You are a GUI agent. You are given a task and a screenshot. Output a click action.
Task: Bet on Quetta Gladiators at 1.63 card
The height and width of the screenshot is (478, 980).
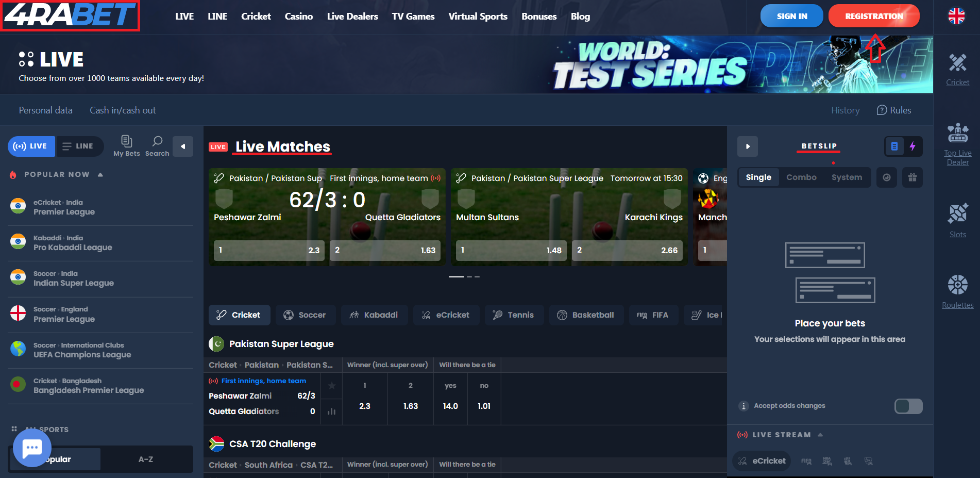pyautogui.click(x=385, y=250)
